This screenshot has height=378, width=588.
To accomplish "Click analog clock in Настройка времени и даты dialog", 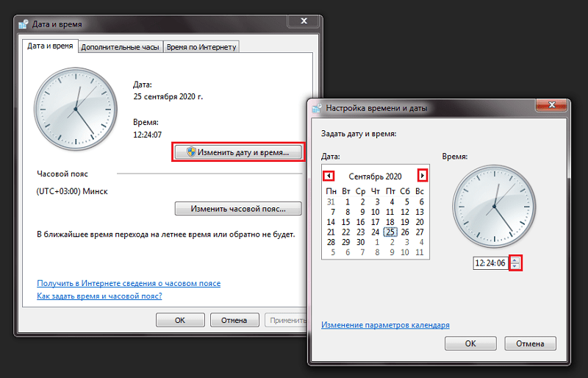I will point(494,207).
